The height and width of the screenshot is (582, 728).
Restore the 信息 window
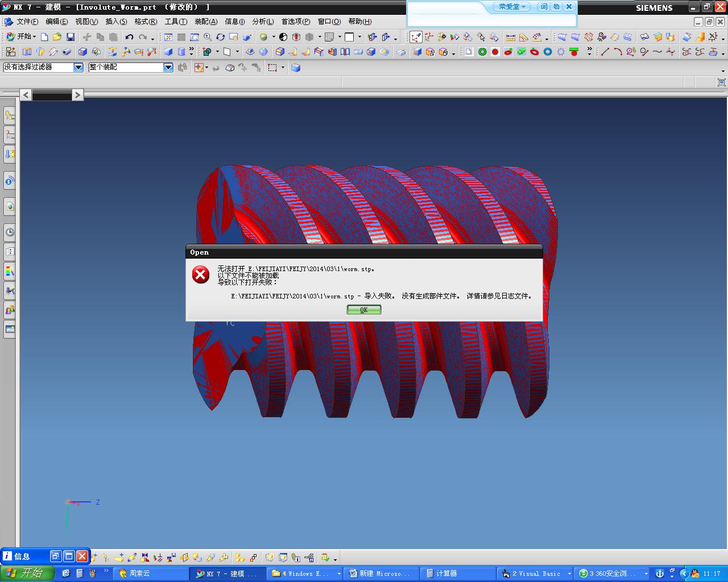56,556
